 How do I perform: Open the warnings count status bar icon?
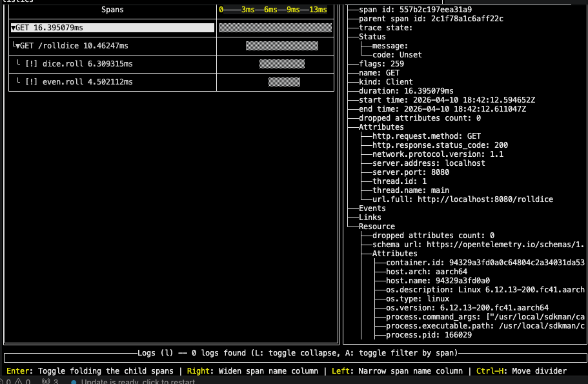coord(23,381)
